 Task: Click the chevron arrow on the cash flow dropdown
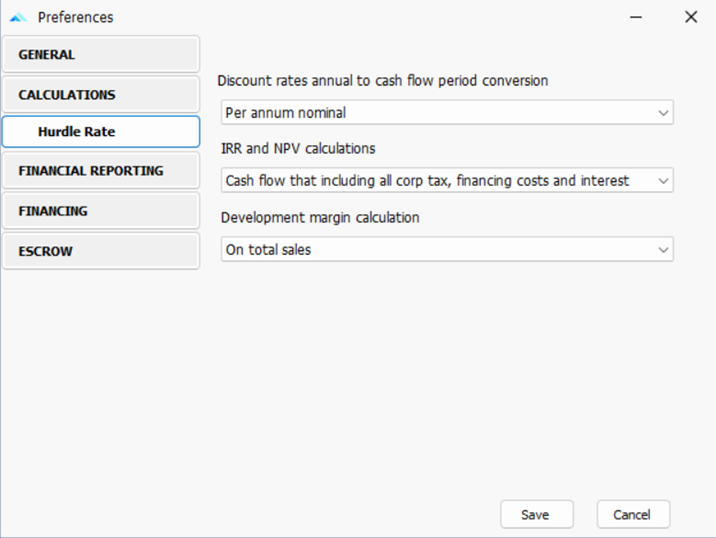pyautogui.click(x=663, y=180)
